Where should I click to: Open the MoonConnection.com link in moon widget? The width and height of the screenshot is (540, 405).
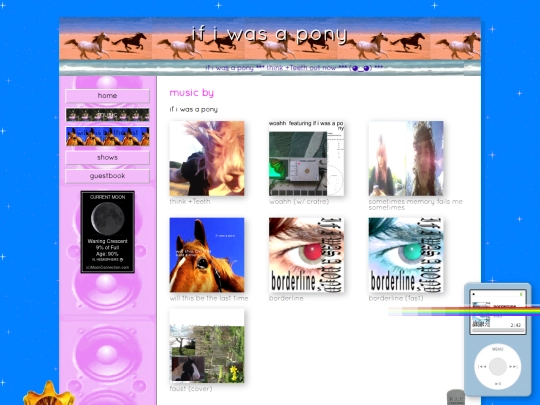tap(107, 267)
